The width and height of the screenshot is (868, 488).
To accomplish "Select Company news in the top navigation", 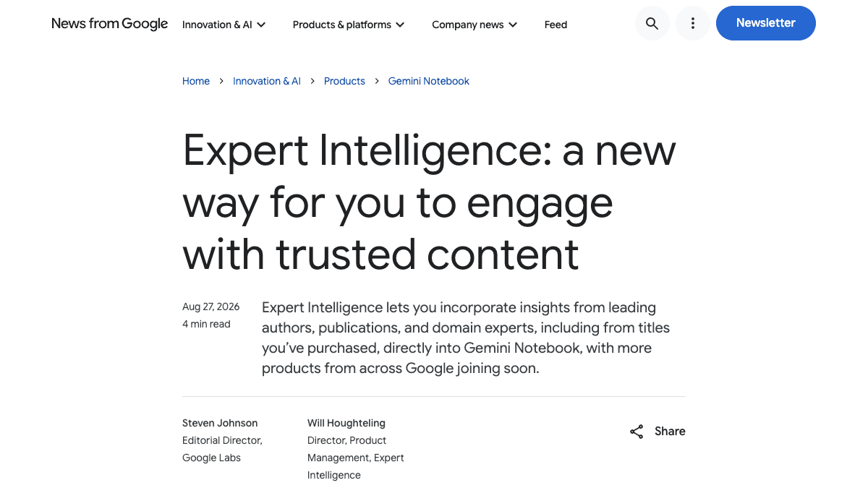I will (467, 25).
